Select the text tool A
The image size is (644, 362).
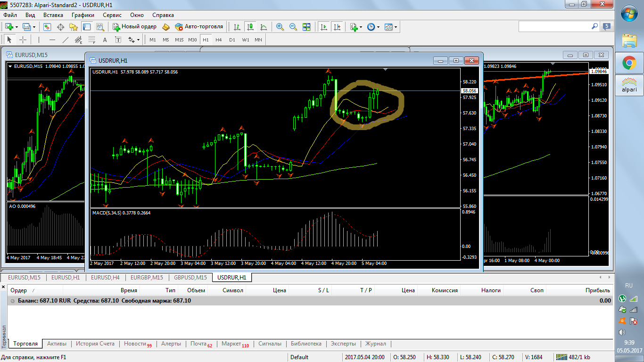click(105, 40)
